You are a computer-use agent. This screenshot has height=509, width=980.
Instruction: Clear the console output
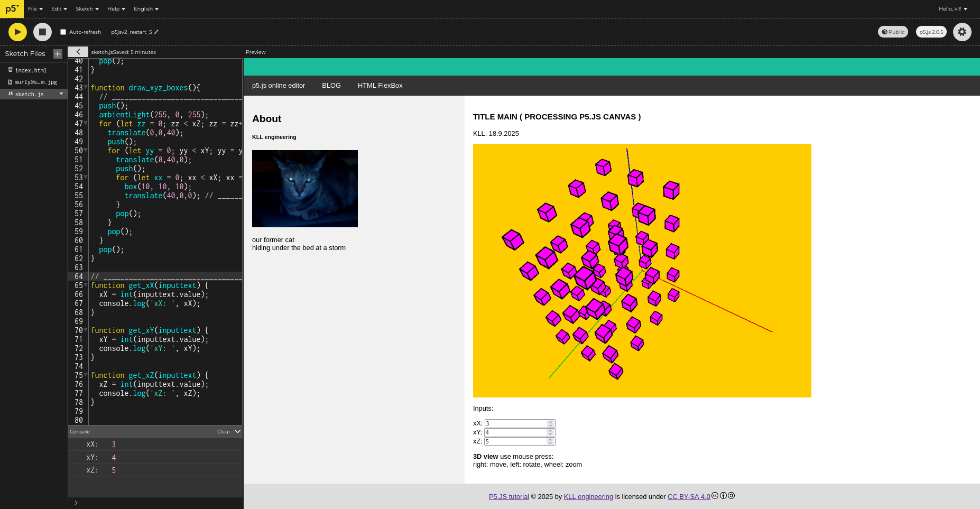tap(224, 432)
